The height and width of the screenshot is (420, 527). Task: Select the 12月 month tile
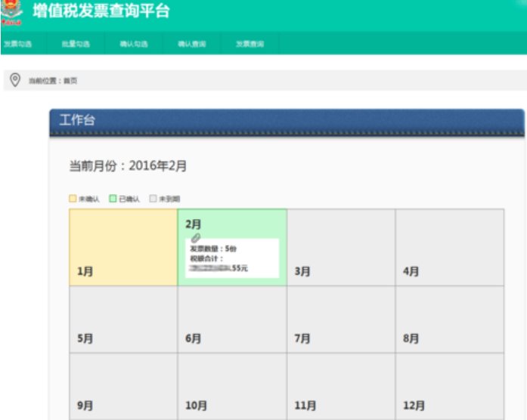450,387
